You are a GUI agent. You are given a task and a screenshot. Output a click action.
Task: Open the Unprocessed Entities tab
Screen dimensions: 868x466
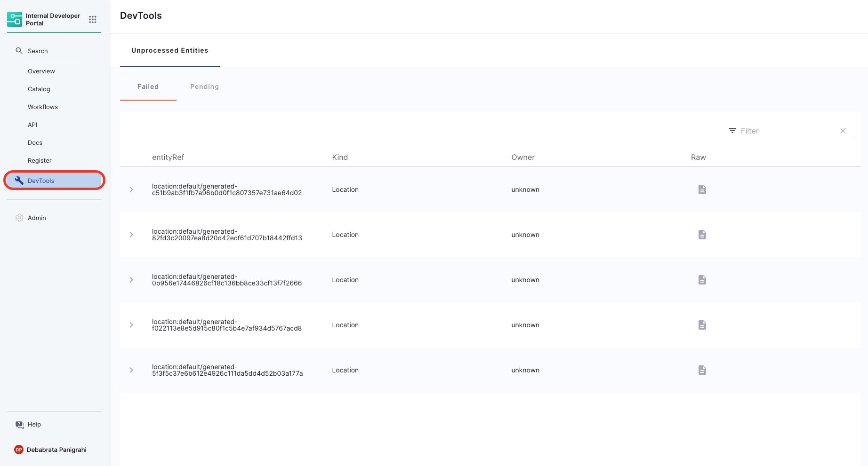pos(169,50)
